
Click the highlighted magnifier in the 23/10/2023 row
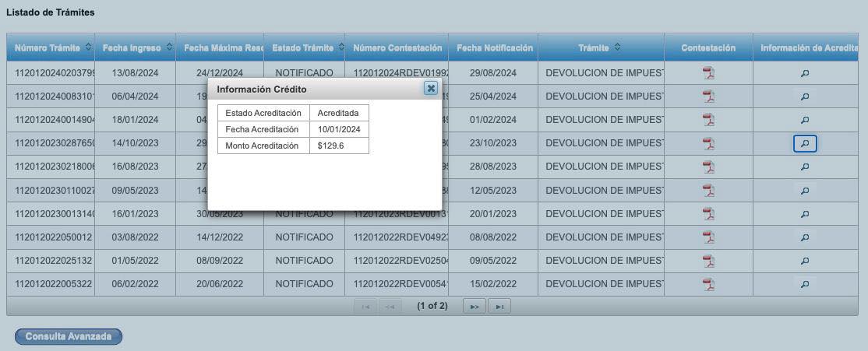coord(805,143)
